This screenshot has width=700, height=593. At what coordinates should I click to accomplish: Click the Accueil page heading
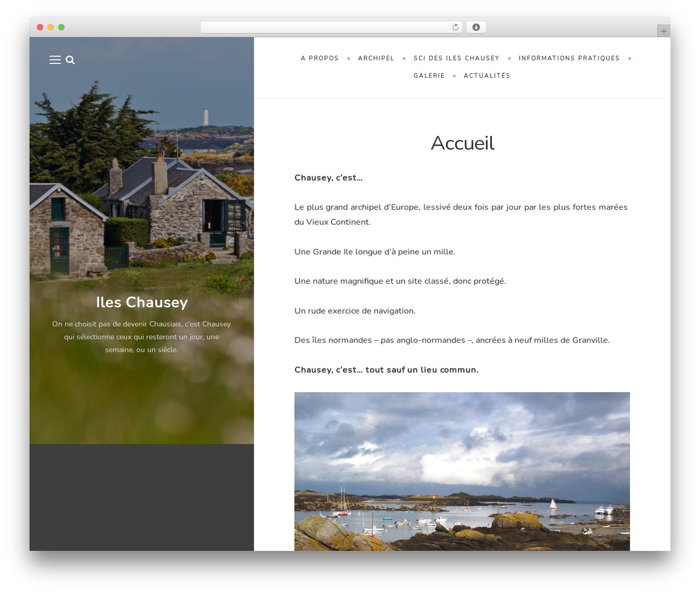tap(462, 143)
